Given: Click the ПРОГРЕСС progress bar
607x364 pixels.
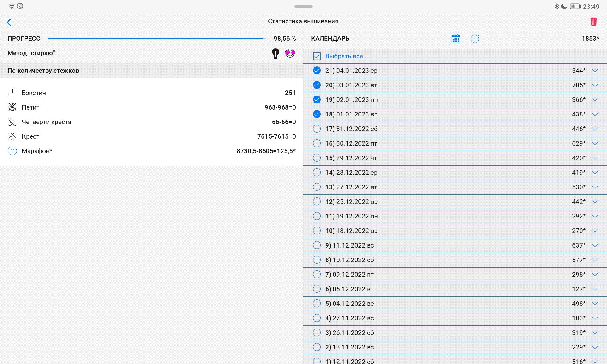Looking at the screenshot, I should coord(157,39).
